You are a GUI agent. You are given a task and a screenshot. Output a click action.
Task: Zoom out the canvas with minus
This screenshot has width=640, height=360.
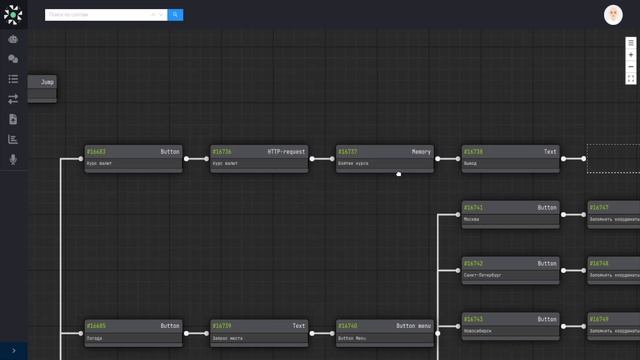pyautogui.click(x=631, y=67)
